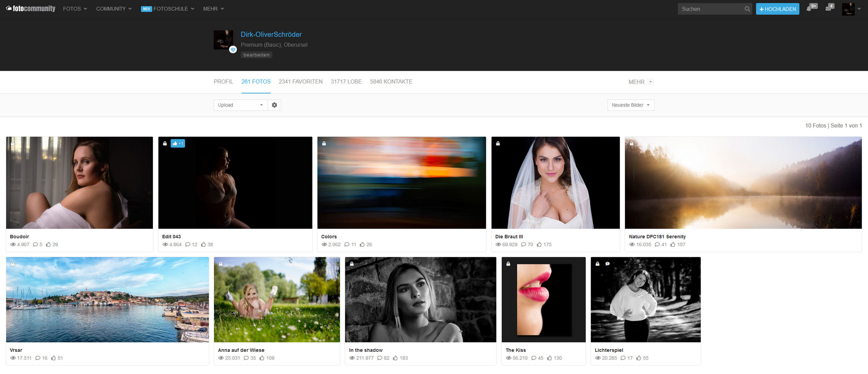Click lock icon on Edit 043 photo
868x374 pixels.
click(x=165, y=143)
